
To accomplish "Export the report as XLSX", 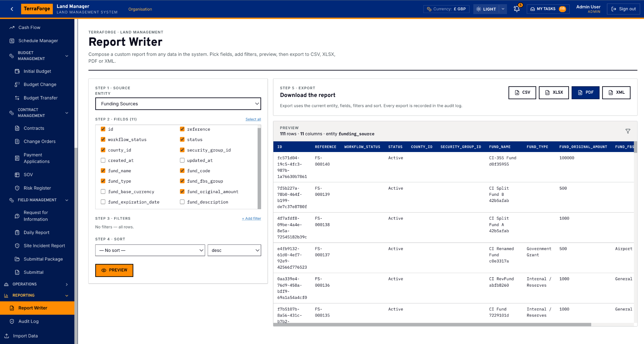I will click(x=554, y=92).
